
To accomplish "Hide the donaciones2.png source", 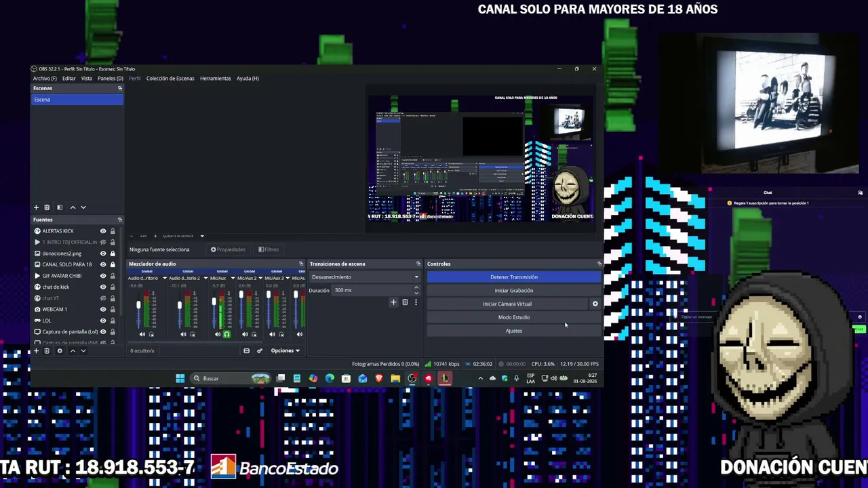I will point(103,253).
